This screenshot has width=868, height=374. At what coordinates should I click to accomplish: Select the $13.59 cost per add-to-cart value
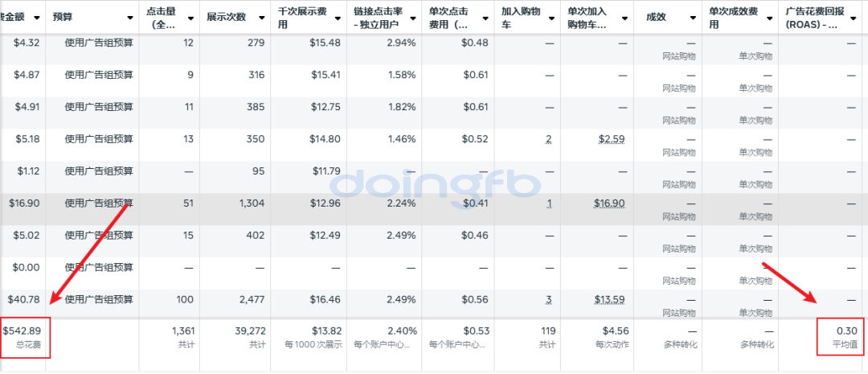[x=609, y=300]
